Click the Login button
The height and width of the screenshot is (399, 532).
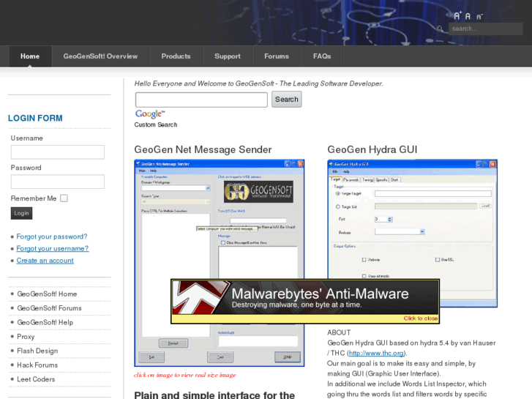tap(21, 213)
